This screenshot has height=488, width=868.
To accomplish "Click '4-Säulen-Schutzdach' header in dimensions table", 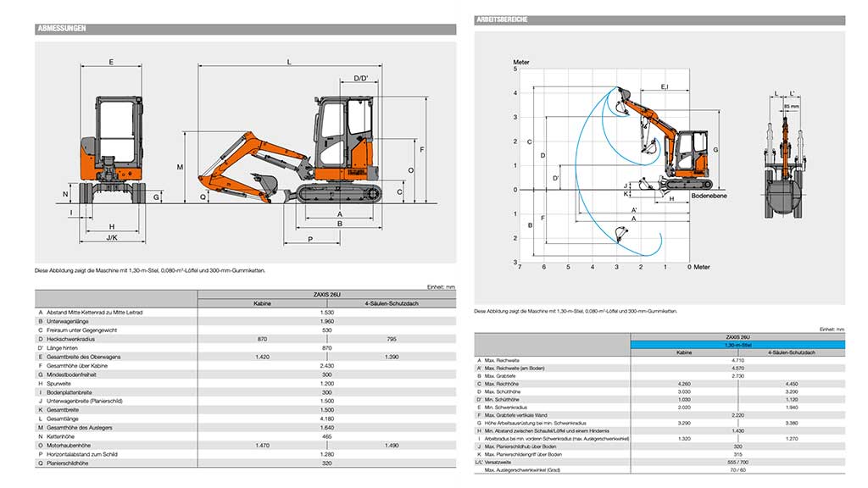I will (392, 304).
